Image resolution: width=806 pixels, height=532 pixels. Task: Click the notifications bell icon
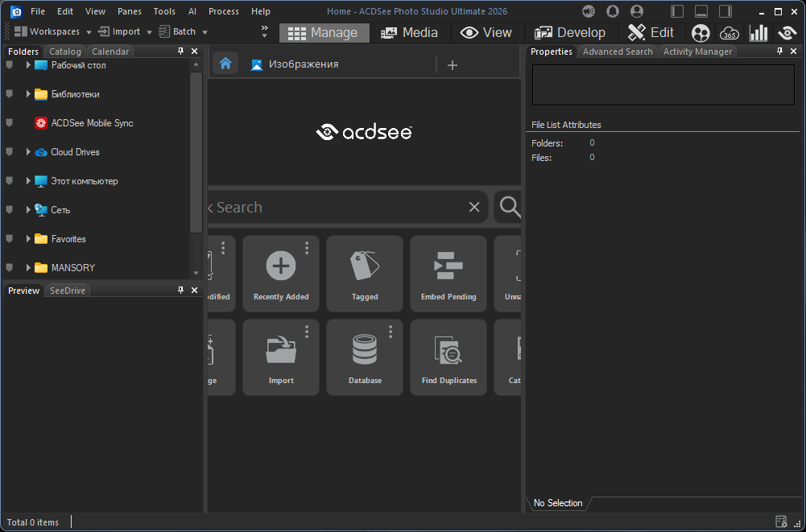click(613, 11)
